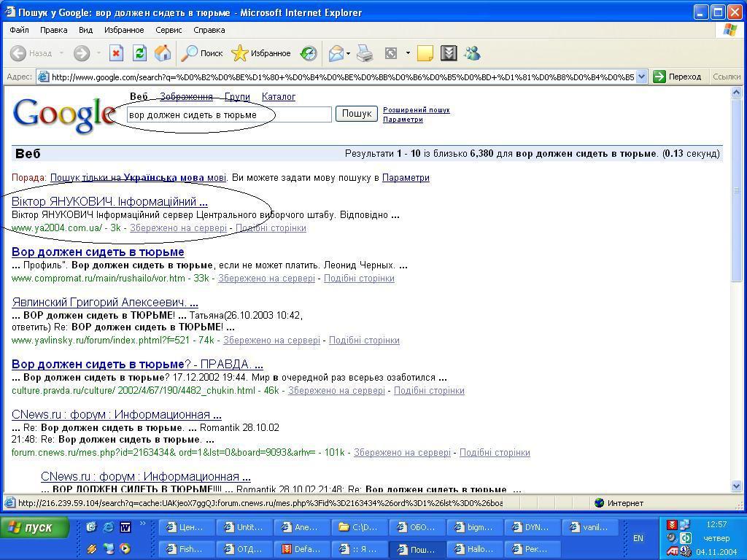
Task: Go to the browser home page
Action: (x=162, y=54)
